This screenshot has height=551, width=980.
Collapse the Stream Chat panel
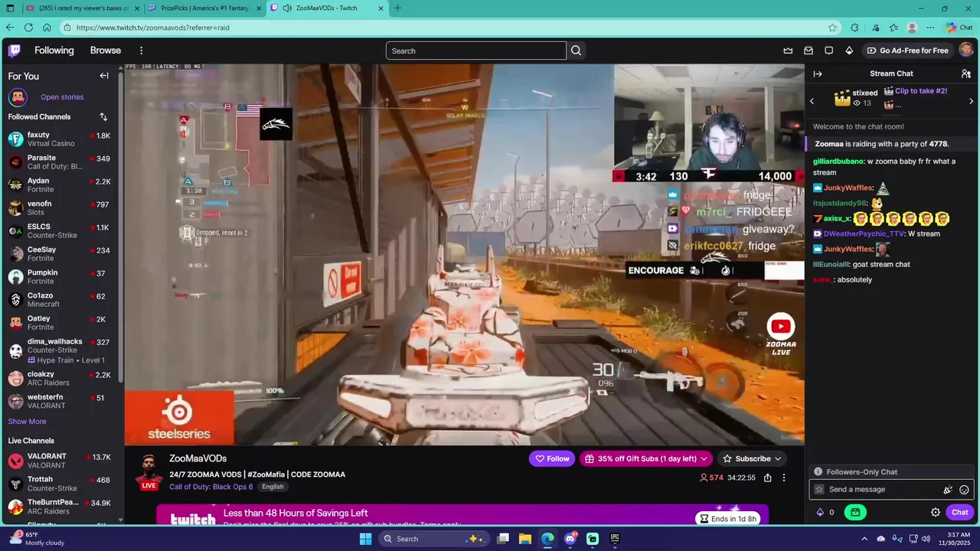click(x=818, y=73)
